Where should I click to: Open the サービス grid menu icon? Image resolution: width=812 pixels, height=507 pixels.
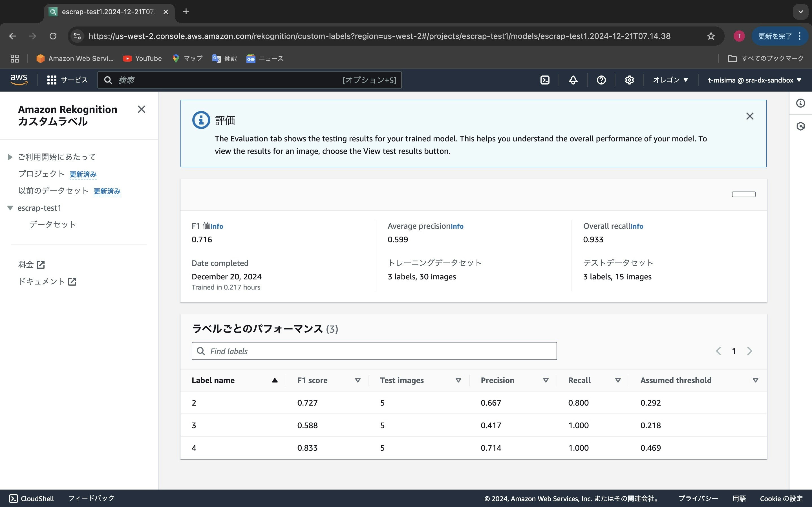point(52,80)
